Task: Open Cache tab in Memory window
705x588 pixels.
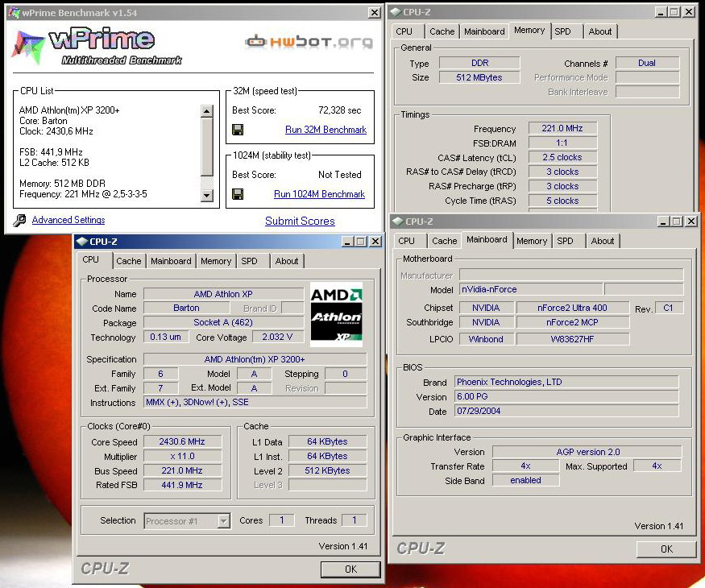Action: [442, 31]
